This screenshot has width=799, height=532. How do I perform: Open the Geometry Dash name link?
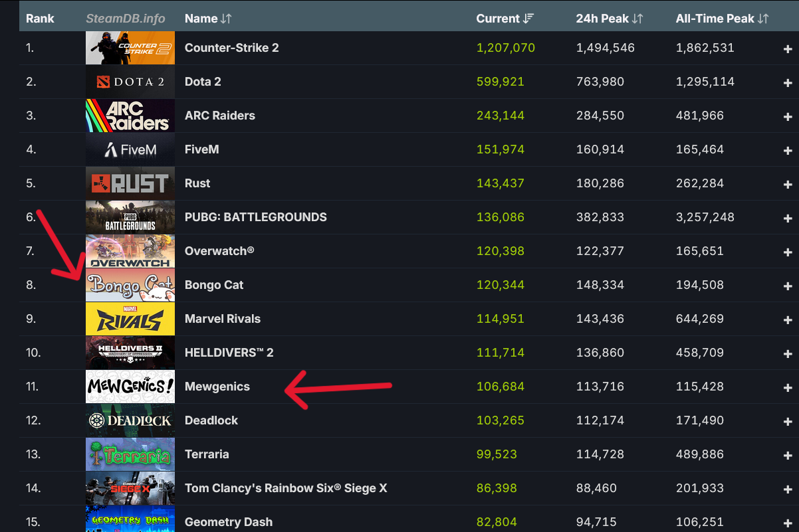tap(229, 522)
